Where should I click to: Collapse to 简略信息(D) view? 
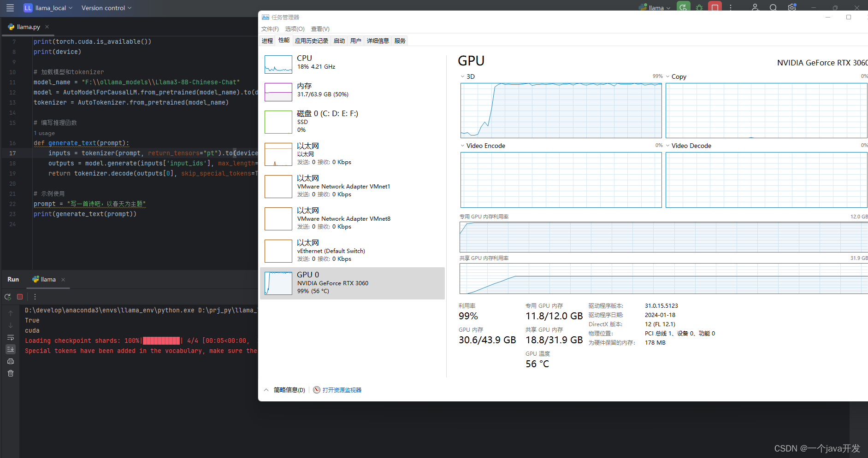(x=284, y=390)
